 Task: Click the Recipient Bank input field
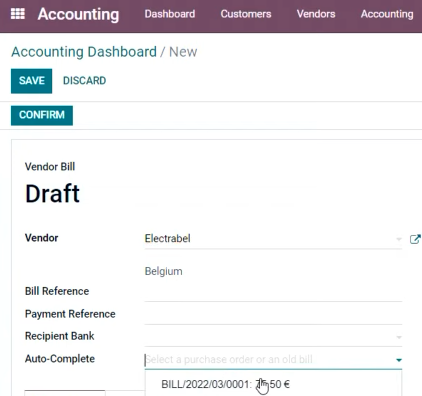pos(269,337)
